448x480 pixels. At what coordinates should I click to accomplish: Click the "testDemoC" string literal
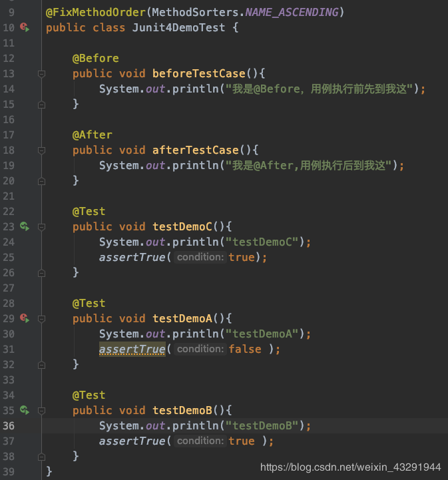click(262, 242)
